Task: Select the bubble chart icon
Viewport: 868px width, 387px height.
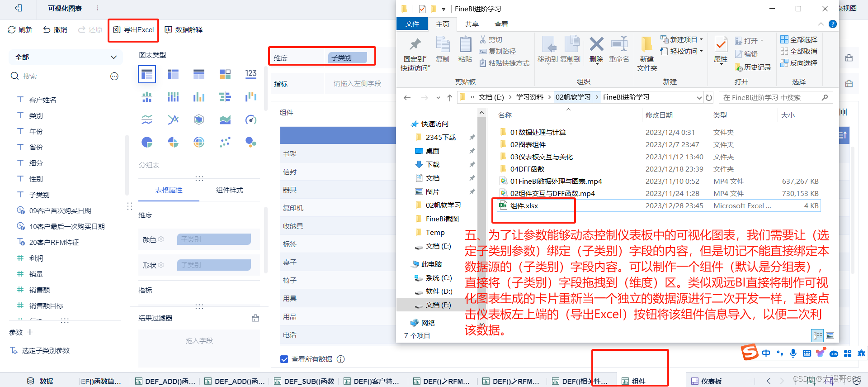Action: pos(251,142)
